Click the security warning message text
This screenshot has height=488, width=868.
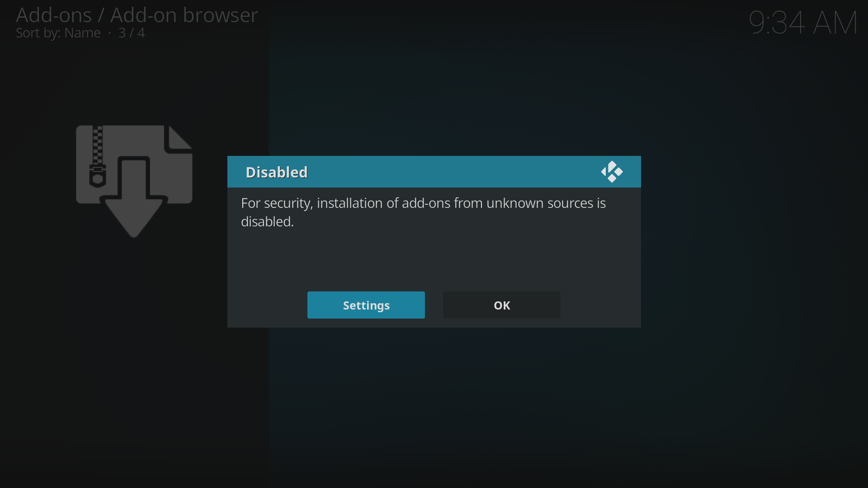(423, 212)
